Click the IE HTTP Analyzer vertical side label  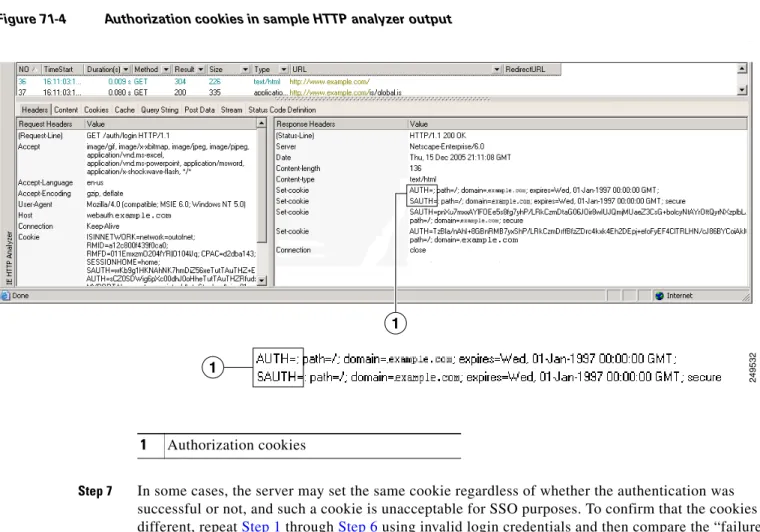(x=8, y=258)
